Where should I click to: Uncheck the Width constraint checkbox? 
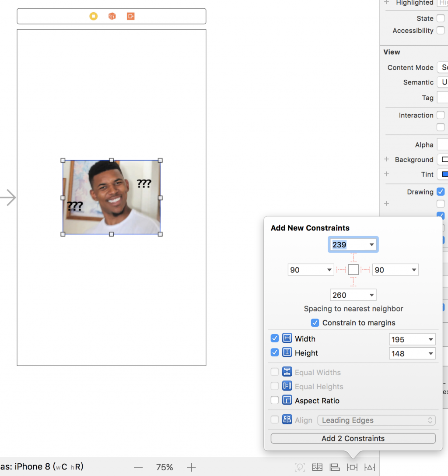[x=274, y=338]
